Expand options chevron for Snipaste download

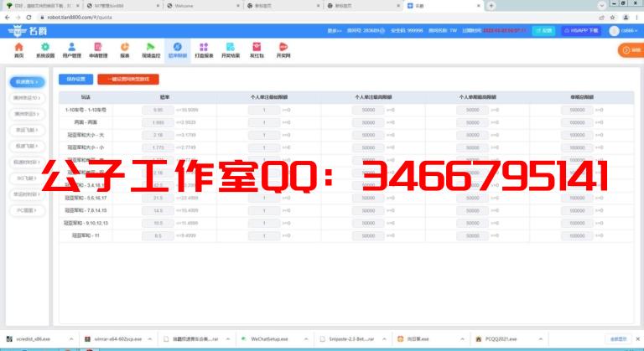pos(384,339)
